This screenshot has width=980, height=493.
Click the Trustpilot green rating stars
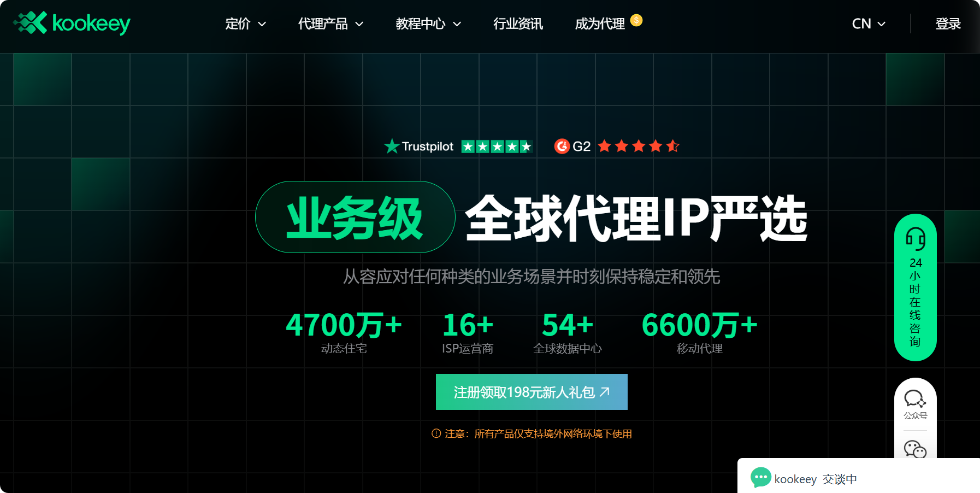496,146
